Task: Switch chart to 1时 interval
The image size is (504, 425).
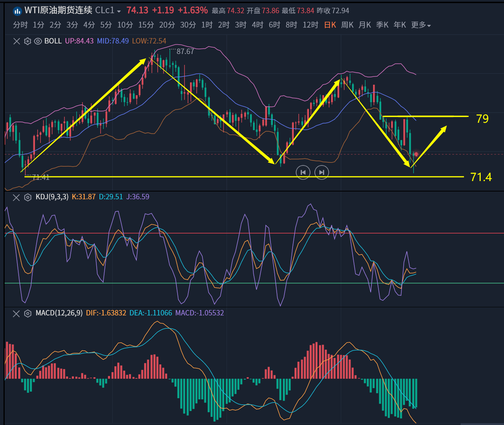Action: pos(207,25)
